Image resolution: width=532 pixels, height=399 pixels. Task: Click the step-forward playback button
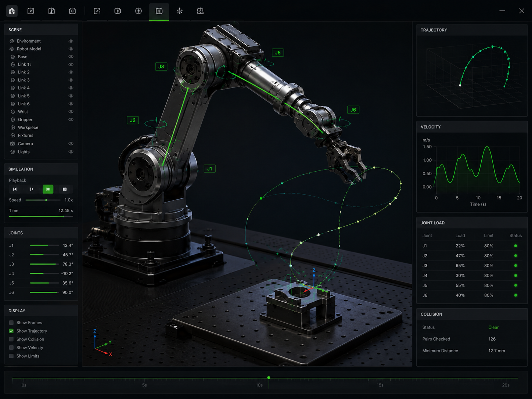click(x=31, y=189)
